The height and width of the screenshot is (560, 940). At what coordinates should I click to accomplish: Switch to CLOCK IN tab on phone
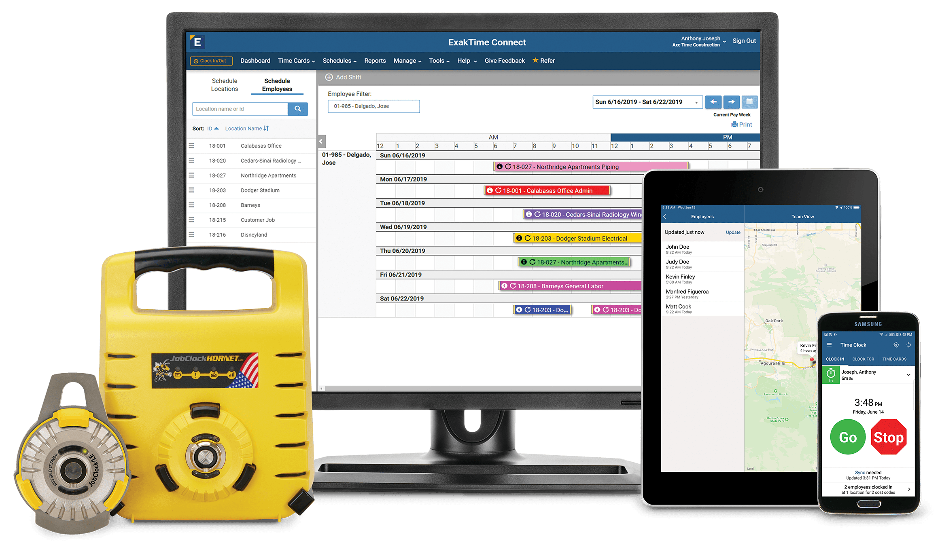835,359
